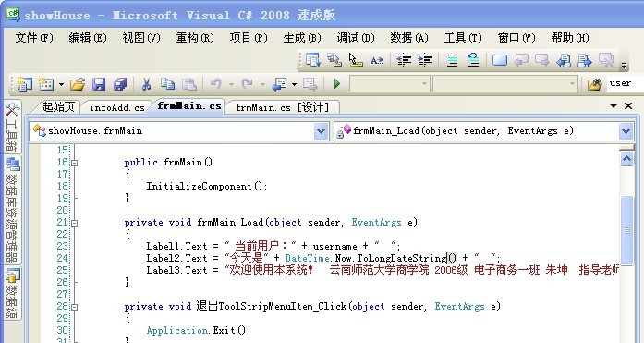Viewport: 644px width, 343px height.
Task: Uncomment the selected lines icon
Action: click(x=473, y=60)
